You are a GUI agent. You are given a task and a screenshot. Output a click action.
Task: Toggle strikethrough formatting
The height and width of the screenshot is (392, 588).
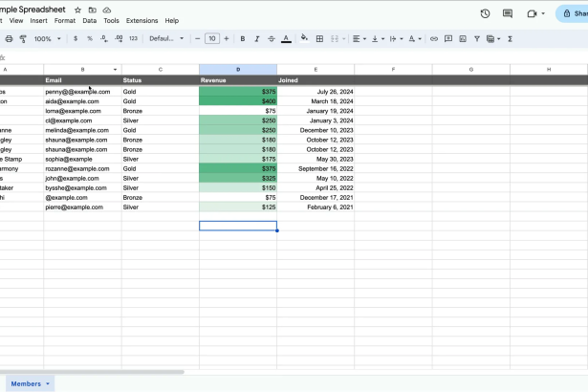[x=271, y=39]
